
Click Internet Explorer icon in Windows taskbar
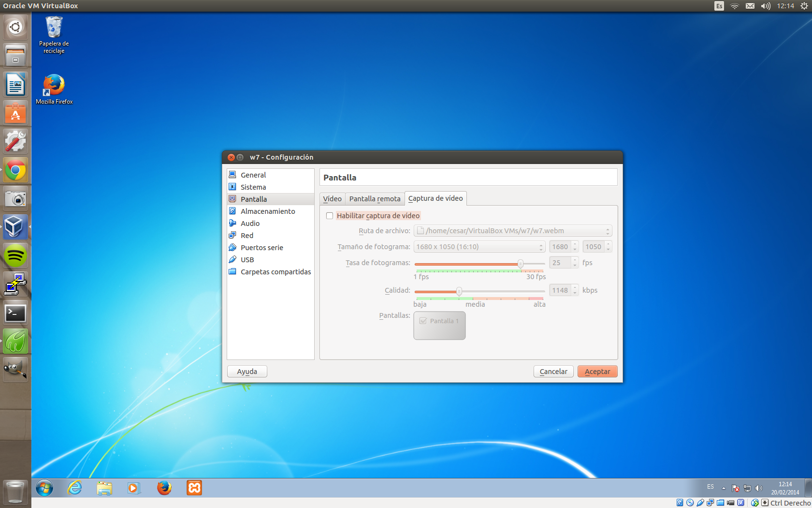(74, 488)
